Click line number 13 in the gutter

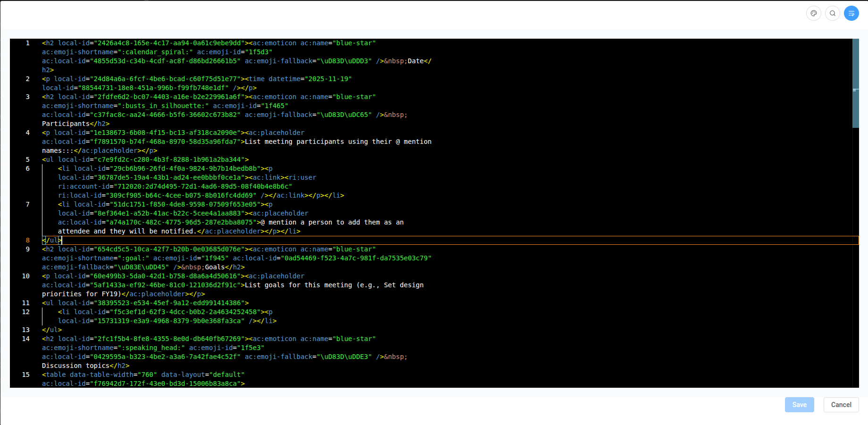(26, 330)
